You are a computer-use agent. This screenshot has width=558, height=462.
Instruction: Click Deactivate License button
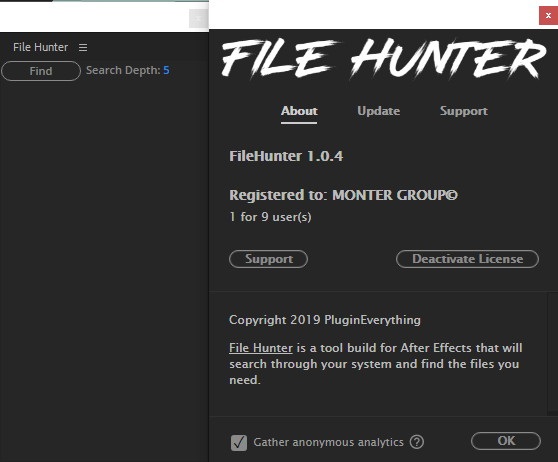coord(467,259)
